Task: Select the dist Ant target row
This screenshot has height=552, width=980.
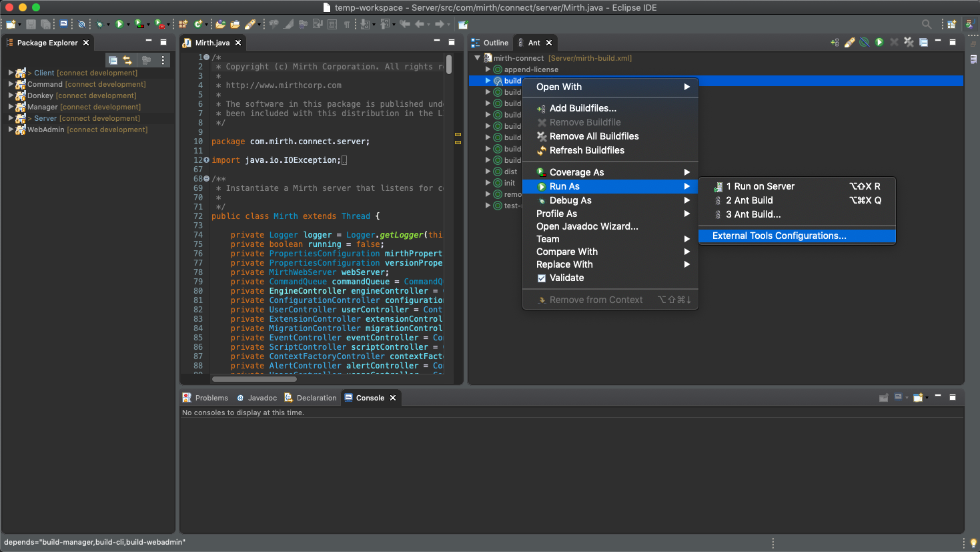Action: [x=510, y=172]
